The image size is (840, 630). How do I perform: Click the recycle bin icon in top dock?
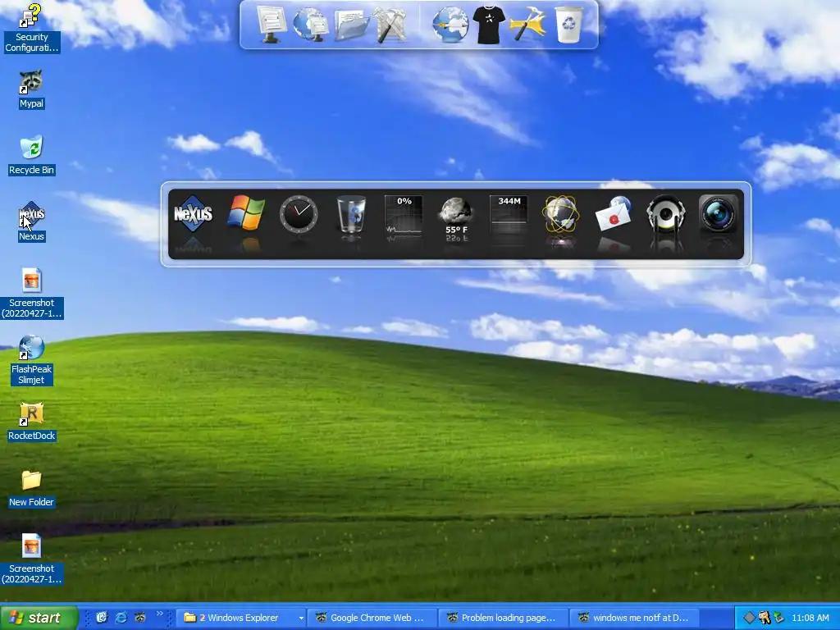point(568,25)
